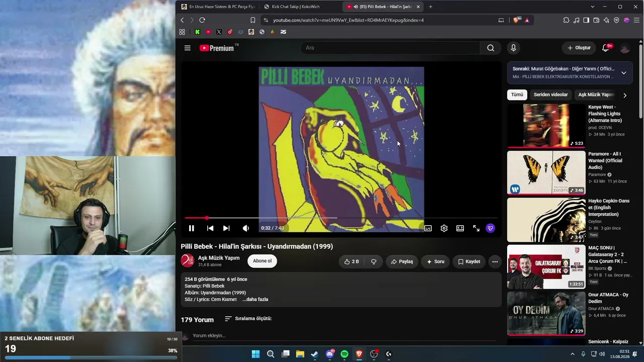This screenshot has width=644, height=362.
Task: Select the Tümü filter chip
Action: tap(517, 95)
